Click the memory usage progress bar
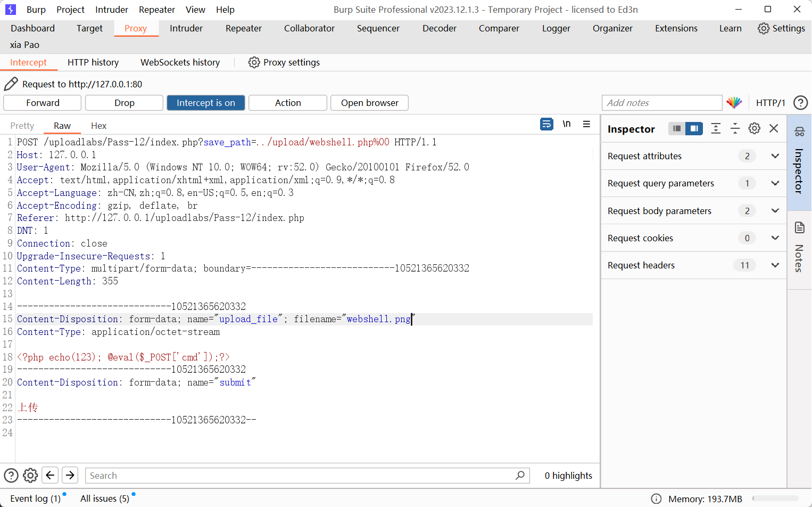Screen dimensions: 812x507 click(x=775, y=498)
